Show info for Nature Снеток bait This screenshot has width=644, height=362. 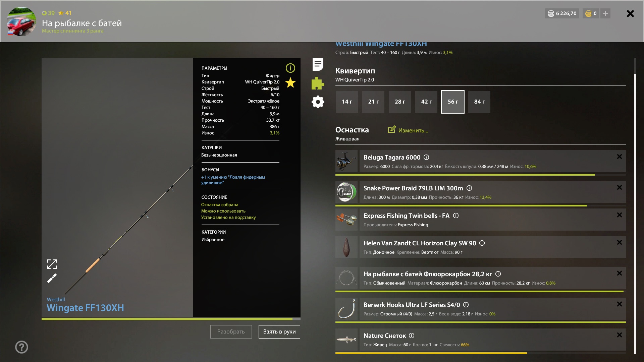tap(412, 336)
